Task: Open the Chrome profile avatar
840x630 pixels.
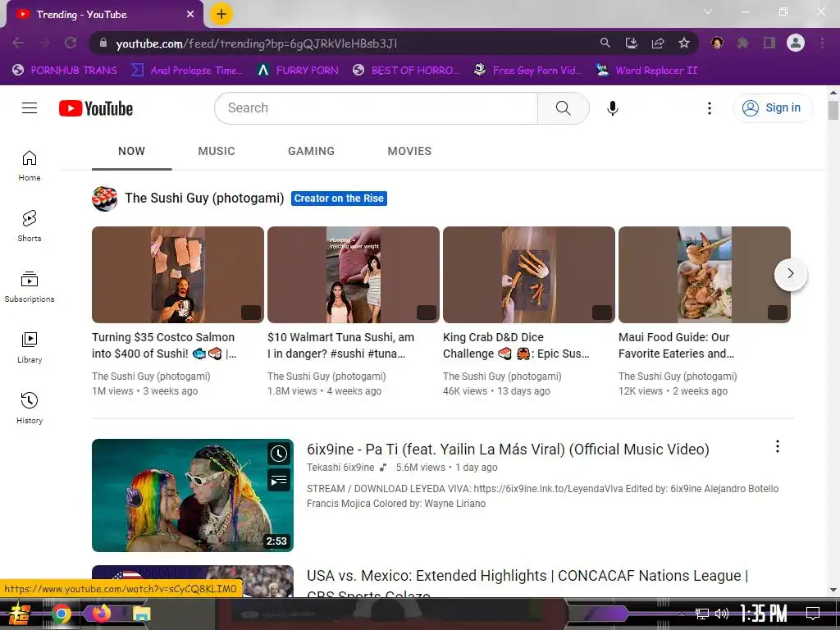Action: (x=796, y=43)
